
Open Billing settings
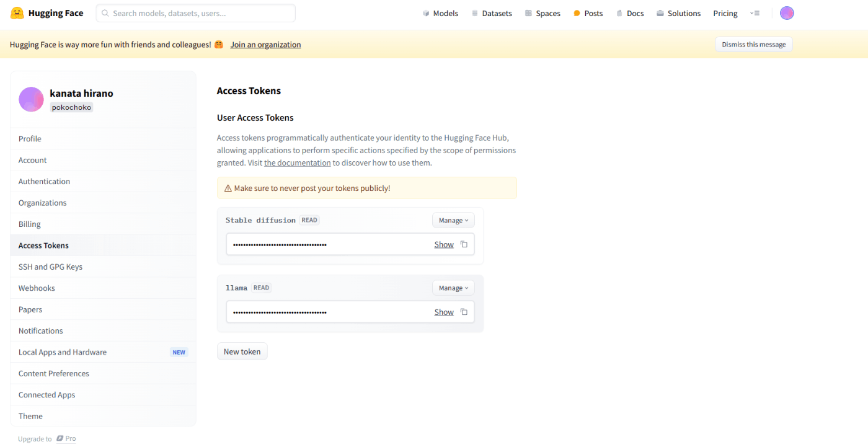tap(103, 224)
